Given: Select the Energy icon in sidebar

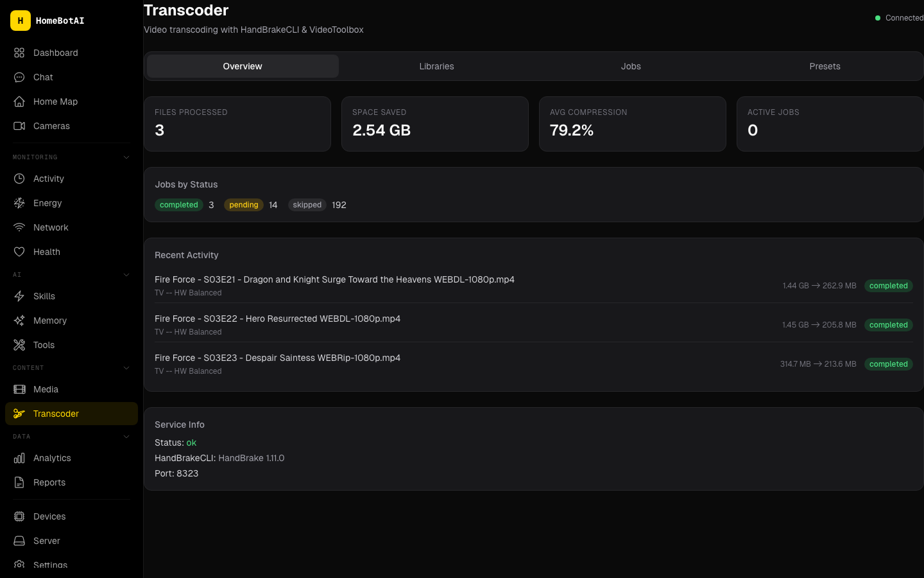Looking at the screenshot, I should click(19, 203).
